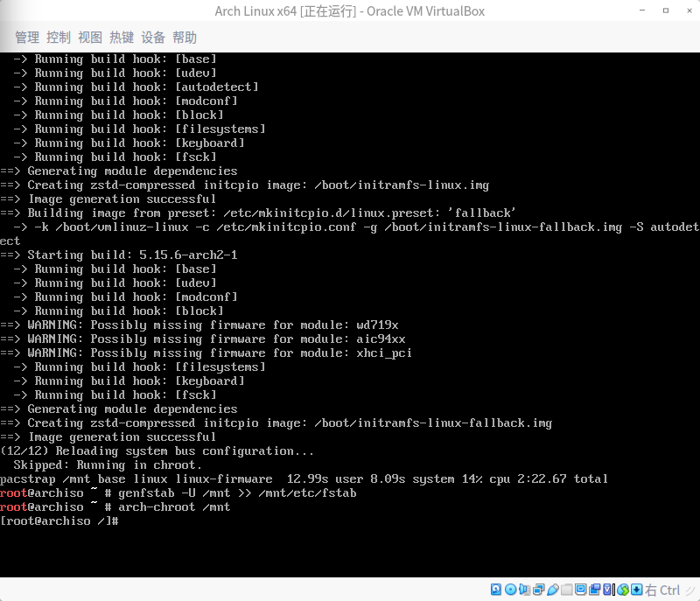The height and width of the screenshot is (601, 700).
Task: Click the 'Building image from preset' fallback line
Action: tap(258, 213)
